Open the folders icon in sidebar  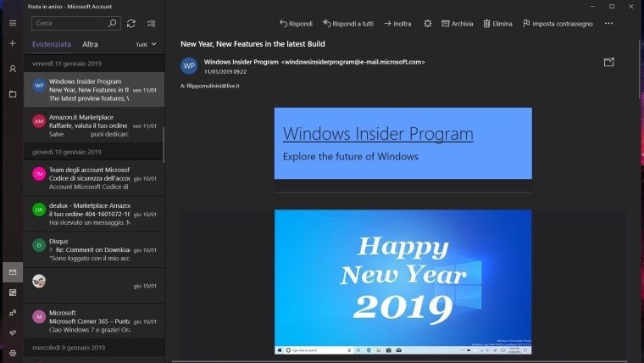13,94
